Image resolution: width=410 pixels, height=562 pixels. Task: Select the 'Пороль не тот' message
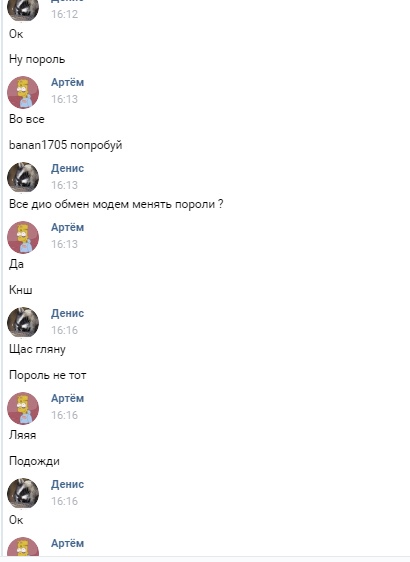pyautogui.click(x=48, y=375)
